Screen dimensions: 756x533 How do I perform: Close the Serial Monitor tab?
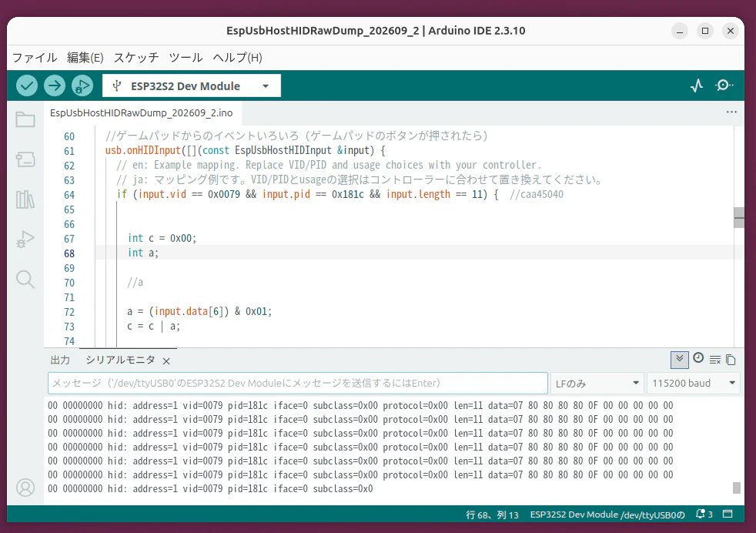tap(166, 361)
